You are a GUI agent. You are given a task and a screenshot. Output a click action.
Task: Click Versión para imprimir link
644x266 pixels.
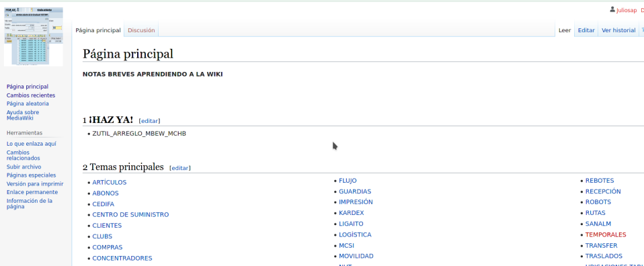tap(35, 183)
